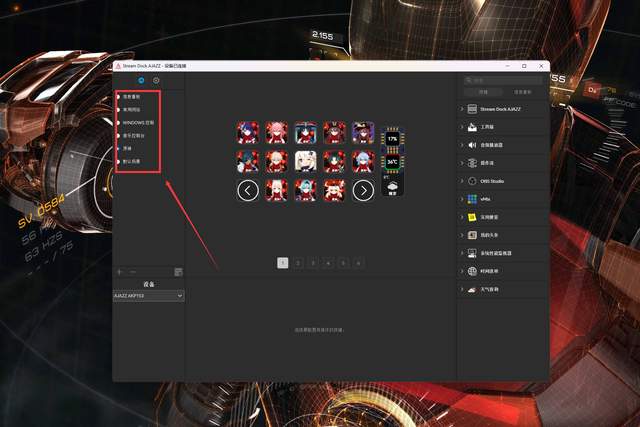Expand the yellow sticky-note category
Viewport: 640px width, 427px height.
coord(462,217)
